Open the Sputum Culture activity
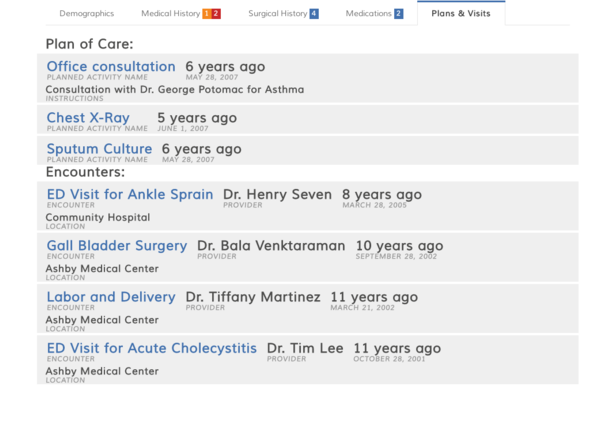The image size is (615, 424). 99,149
